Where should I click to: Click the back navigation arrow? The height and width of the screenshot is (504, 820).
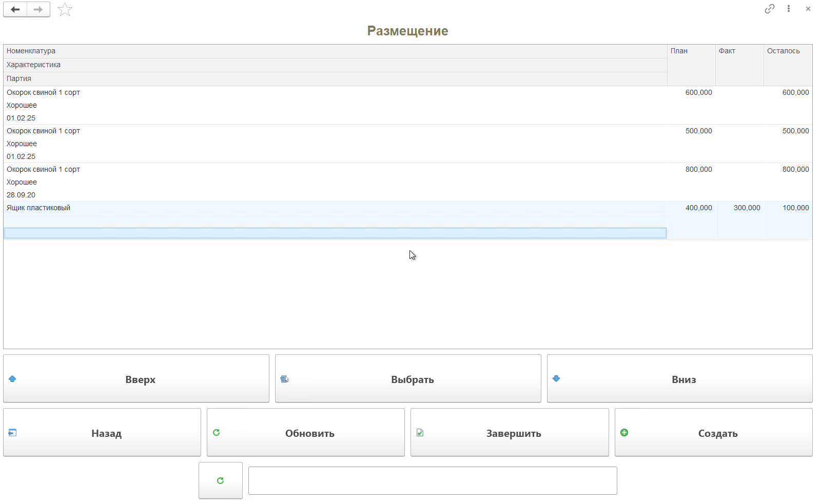click(x=15, y=9)
